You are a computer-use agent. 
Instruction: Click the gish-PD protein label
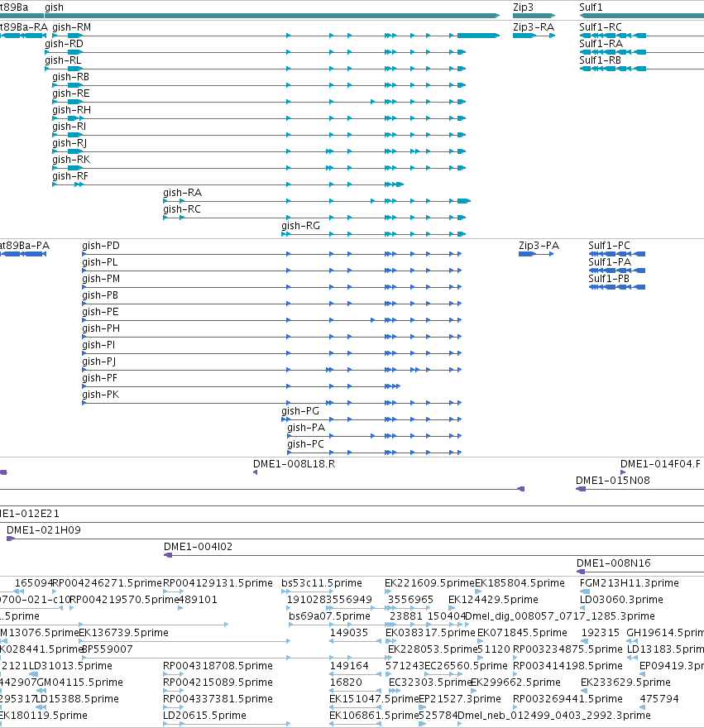pos(101,246)
